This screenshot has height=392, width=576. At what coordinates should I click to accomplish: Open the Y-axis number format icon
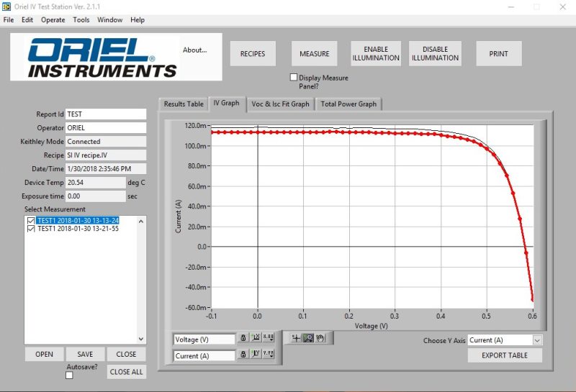[268, 355]
